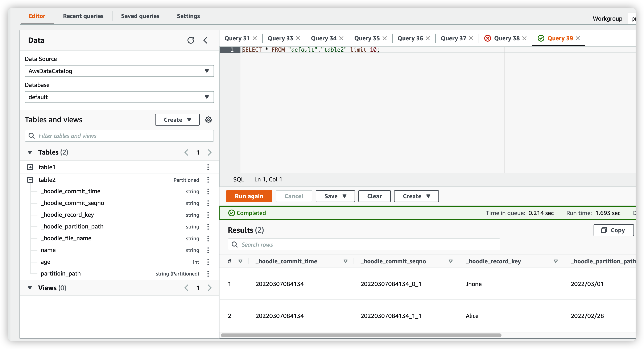Open the Database dropdown
Screen dimensions: 644x349
[x=119, y=97]
